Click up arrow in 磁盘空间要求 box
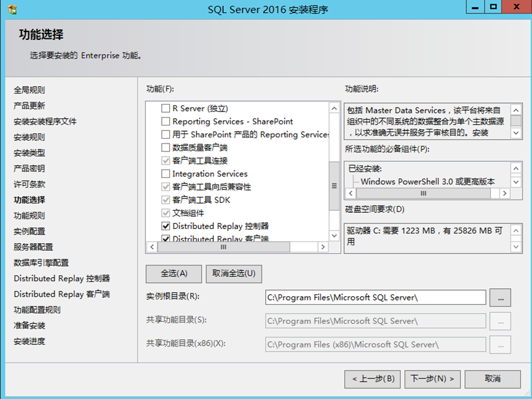 pyautogui.click(x=516, y=231)
